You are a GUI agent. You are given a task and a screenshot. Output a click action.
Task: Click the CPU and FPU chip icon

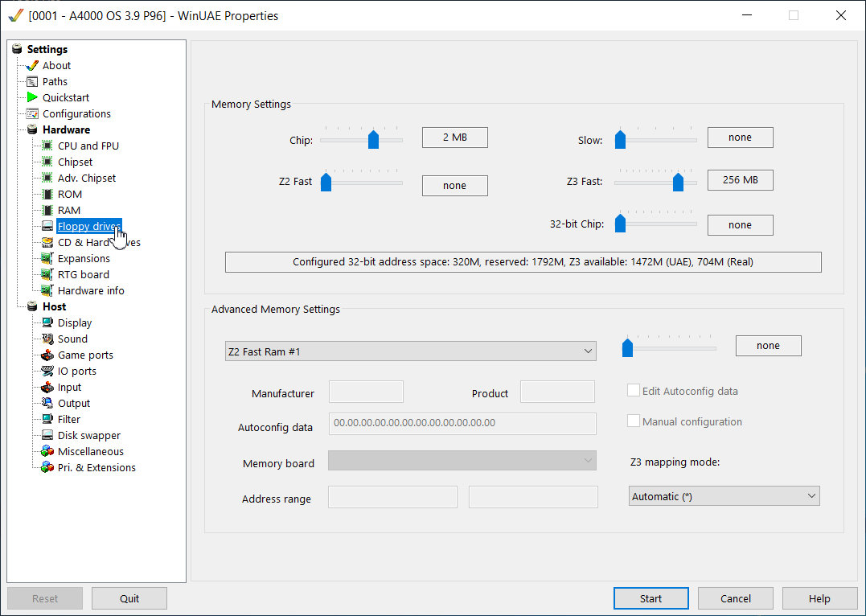(x=47, y=146)
